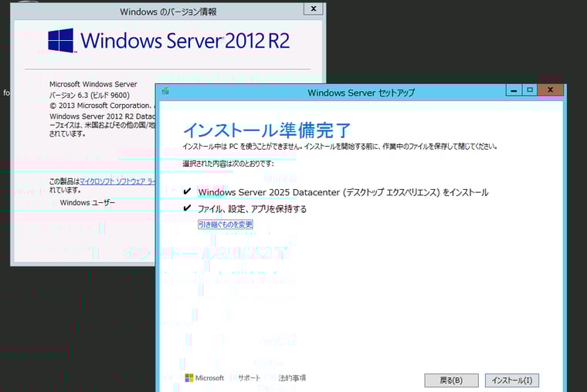Click the Windows Server 2025 Datacenter line

(x=343, y=192)
